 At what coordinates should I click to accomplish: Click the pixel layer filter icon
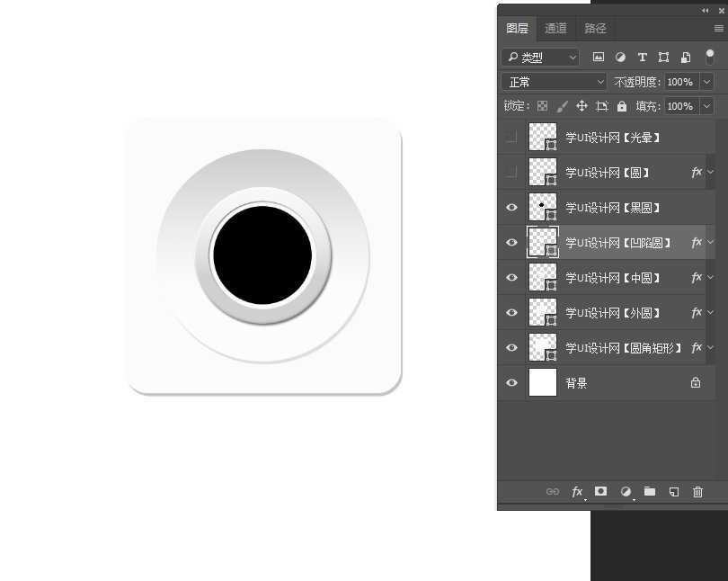pyautogui.click(x=599, y=58)
